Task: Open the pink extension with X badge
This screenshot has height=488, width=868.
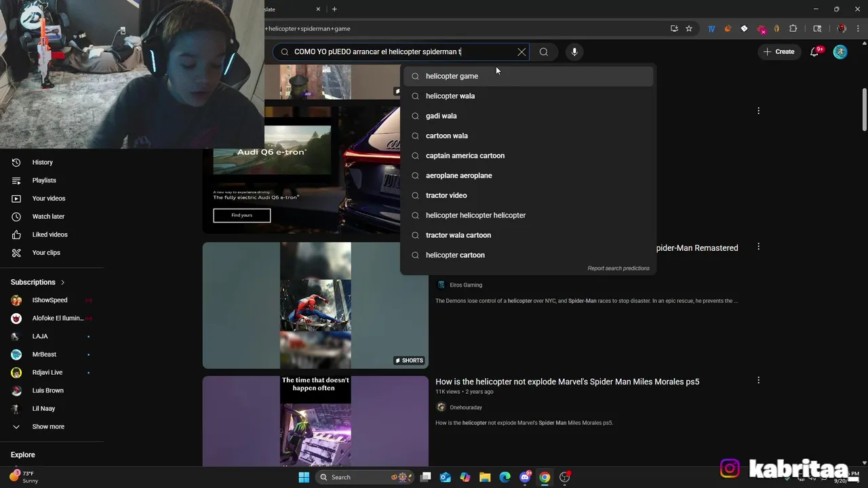Action: tap(761, 29)
